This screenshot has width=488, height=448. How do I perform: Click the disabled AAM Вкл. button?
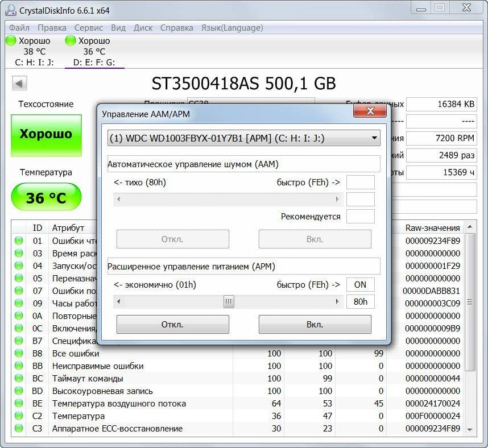click(315, 239)
